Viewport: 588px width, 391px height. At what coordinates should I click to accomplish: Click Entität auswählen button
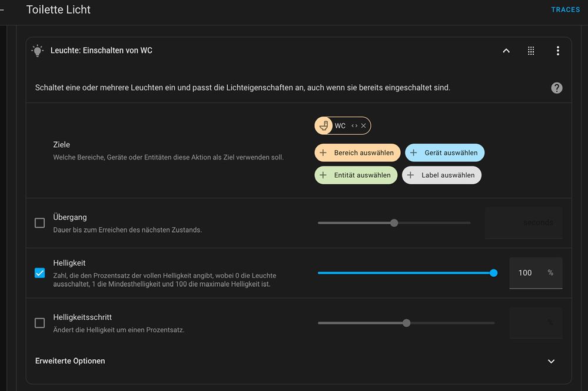[x=356, y=175]
